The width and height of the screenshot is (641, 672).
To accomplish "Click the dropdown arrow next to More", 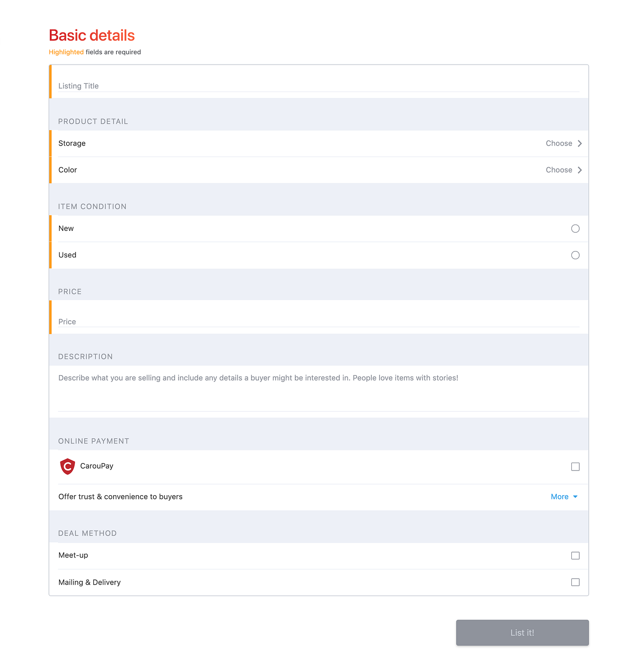I will [576, 497].
